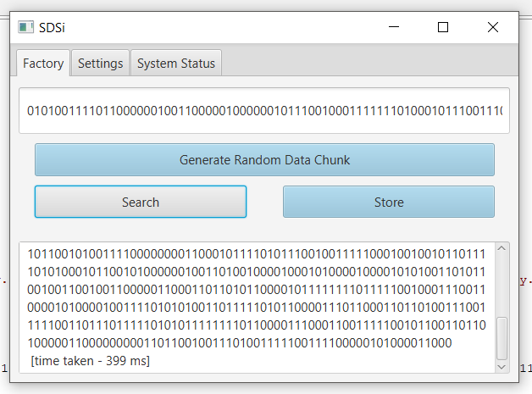Open the System Status tab
The height and width of the screenshot is (394, 532).
point(176,63)
